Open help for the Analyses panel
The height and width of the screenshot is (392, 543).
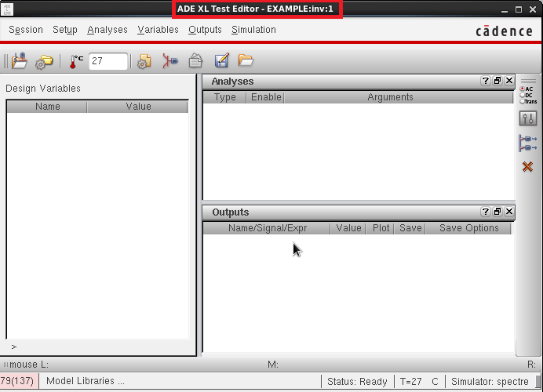(x=486, y=81)
